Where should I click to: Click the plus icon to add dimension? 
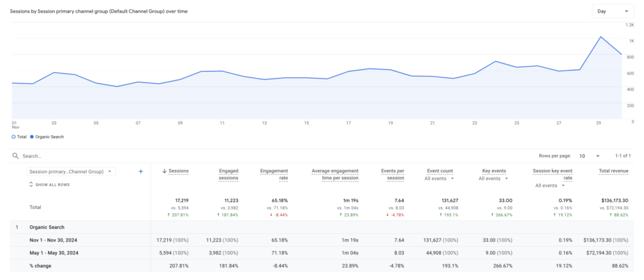tap(140, 171)
